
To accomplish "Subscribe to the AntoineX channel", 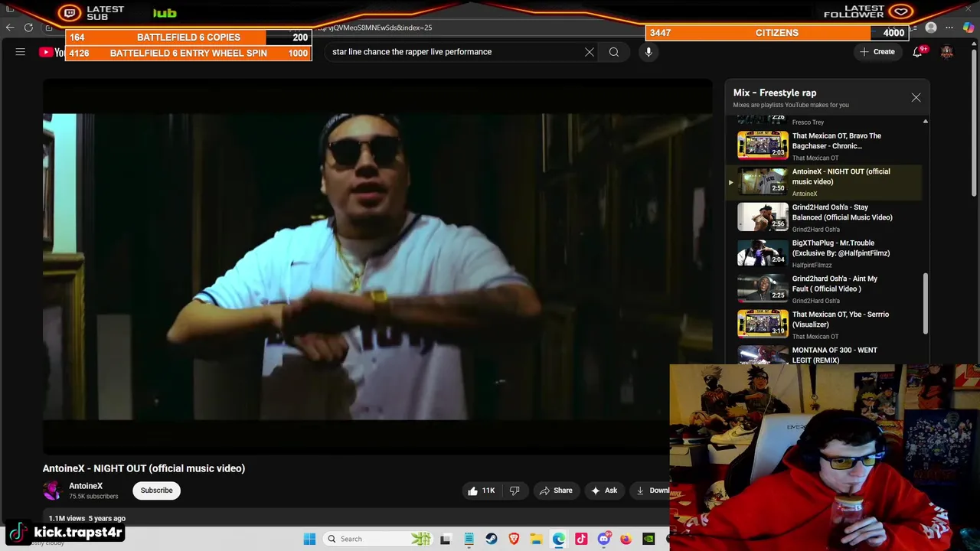I will 156,491.
